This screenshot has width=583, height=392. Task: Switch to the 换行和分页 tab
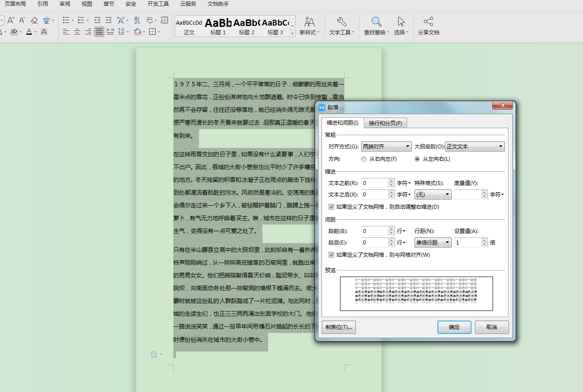(385, 123)
